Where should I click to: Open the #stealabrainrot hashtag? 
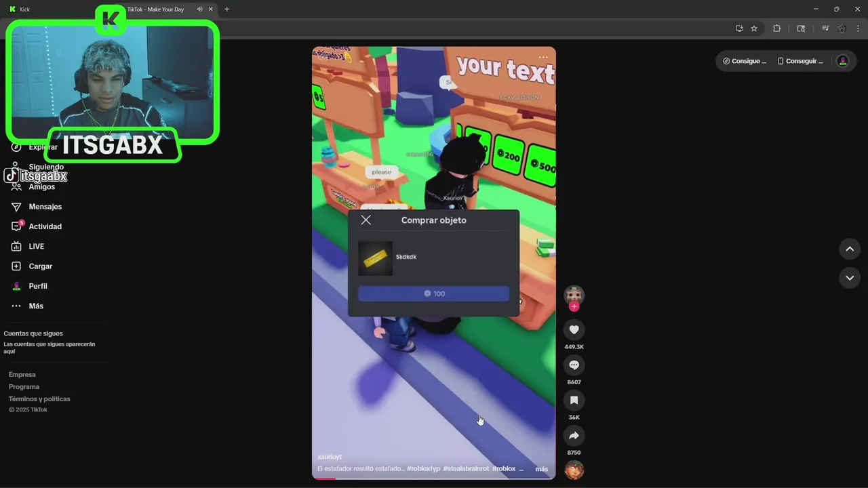(x=466, y=469)
